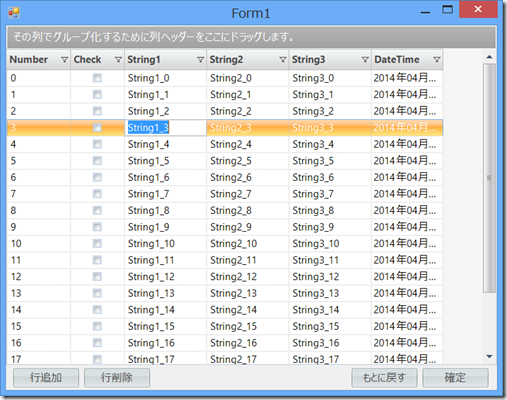Select cell String1_7
The image size is (507, 400).
(165, 194)
